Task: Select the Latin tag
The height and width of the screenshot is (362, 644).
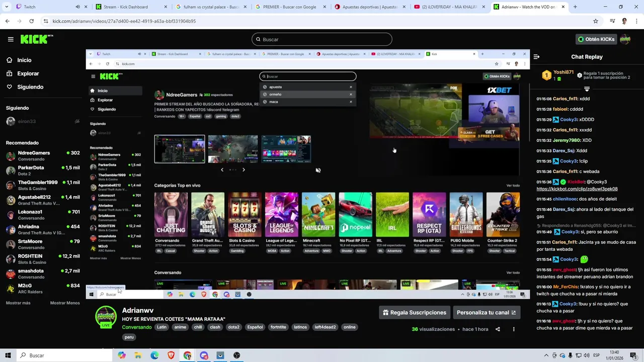Action: point(162,327)
